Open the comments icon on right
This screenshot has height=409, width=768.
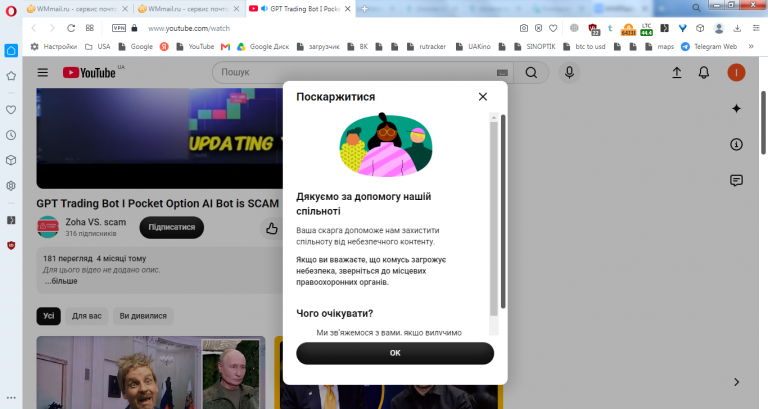click(x=736, y=180)
